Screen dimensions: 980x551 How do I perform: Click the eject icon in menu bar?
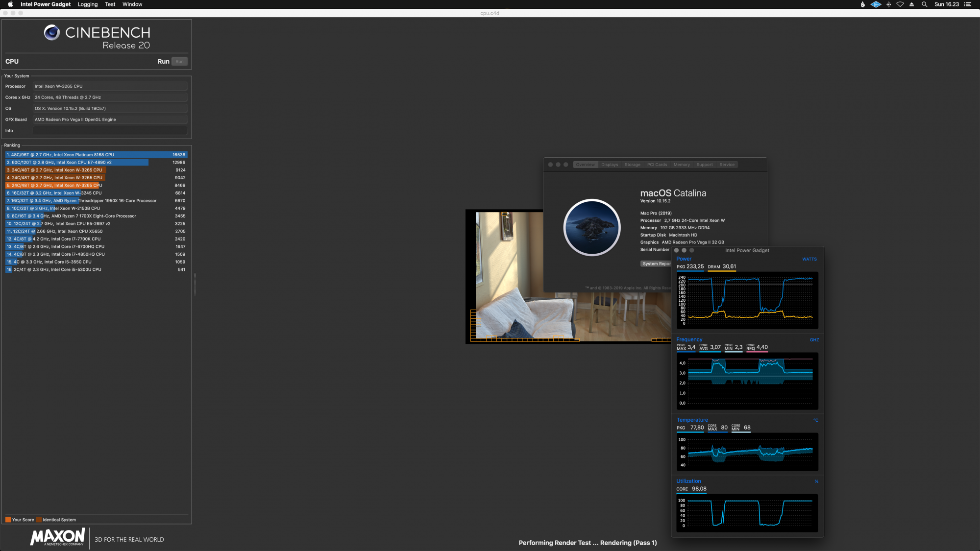[x=911, y=4]
